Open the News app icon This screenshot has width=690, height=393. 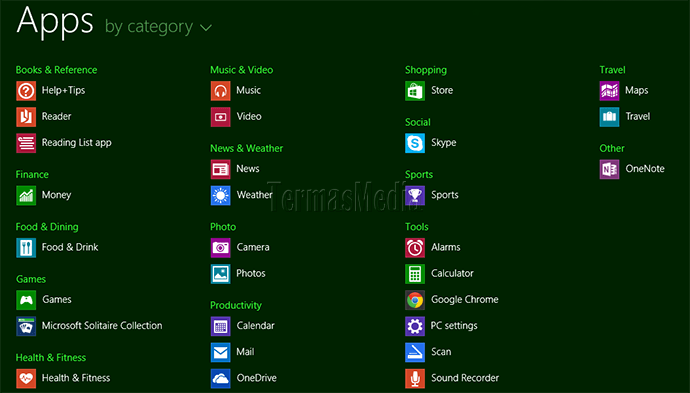220,169
